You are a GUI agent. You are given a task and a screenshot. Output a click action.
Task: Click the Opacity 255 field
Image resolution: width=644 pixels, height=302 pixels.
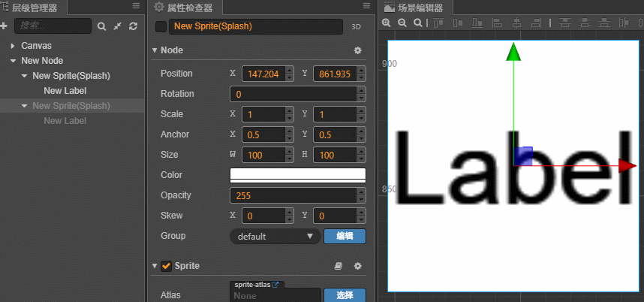[293, 195]
